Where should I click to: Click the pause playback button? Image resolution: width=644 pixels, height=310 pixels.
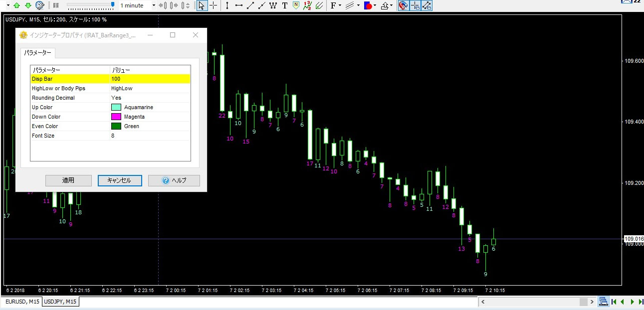click(56, 5)
